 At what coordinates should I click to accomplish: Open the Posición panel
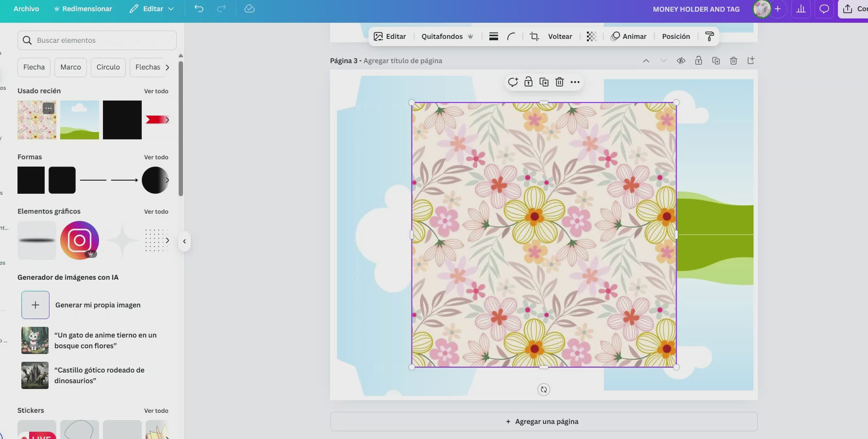click(676, 36)
